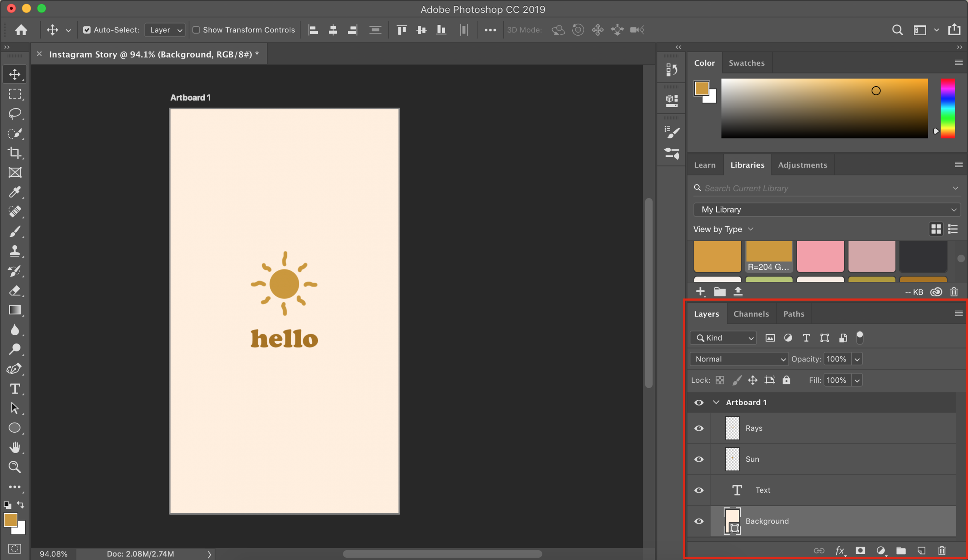Select the Blur tool

coord(15,330)
